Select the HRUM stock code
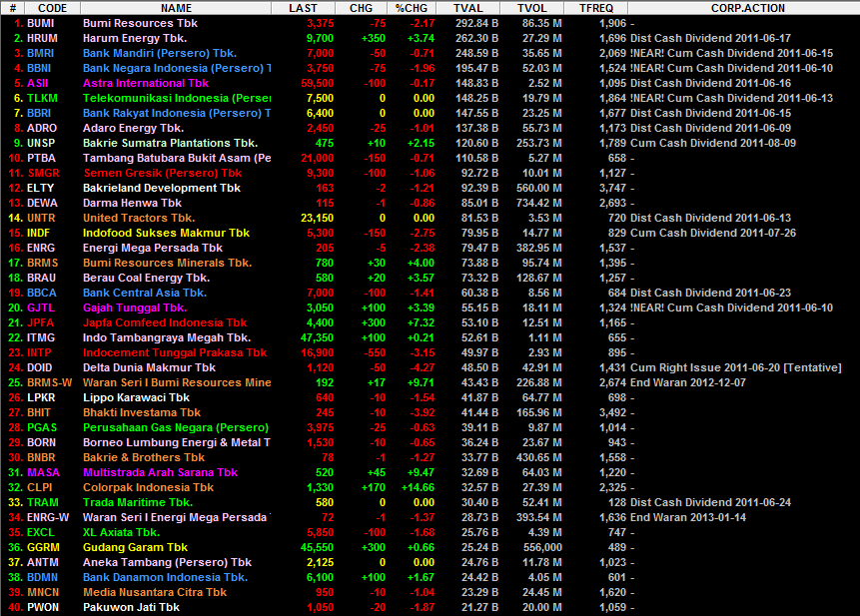This screenshot has width=860, height=616. (42, 38)
